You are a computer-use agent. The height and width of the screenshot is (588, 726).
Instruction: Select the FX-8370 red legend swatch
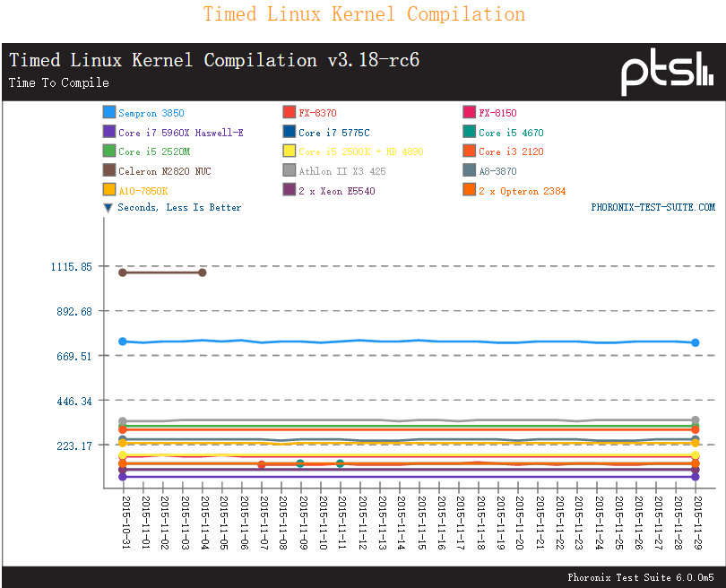point(289,113)
